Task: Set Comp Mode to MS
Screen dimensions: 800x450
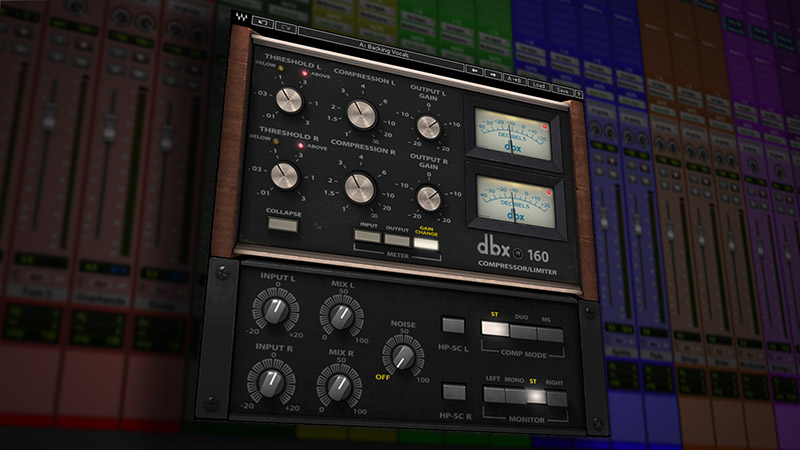Action: click(550, 335)
